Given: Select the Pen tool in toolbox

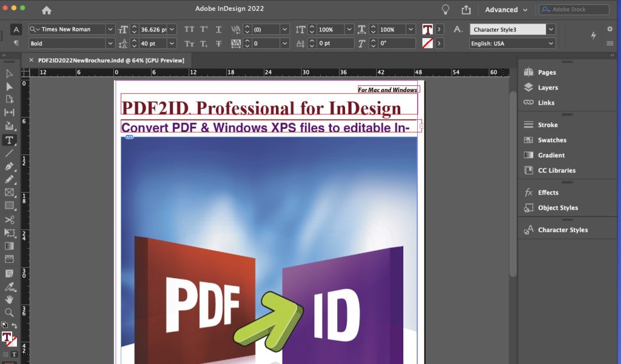Looking at the screenshot, I should click(9, 166).
